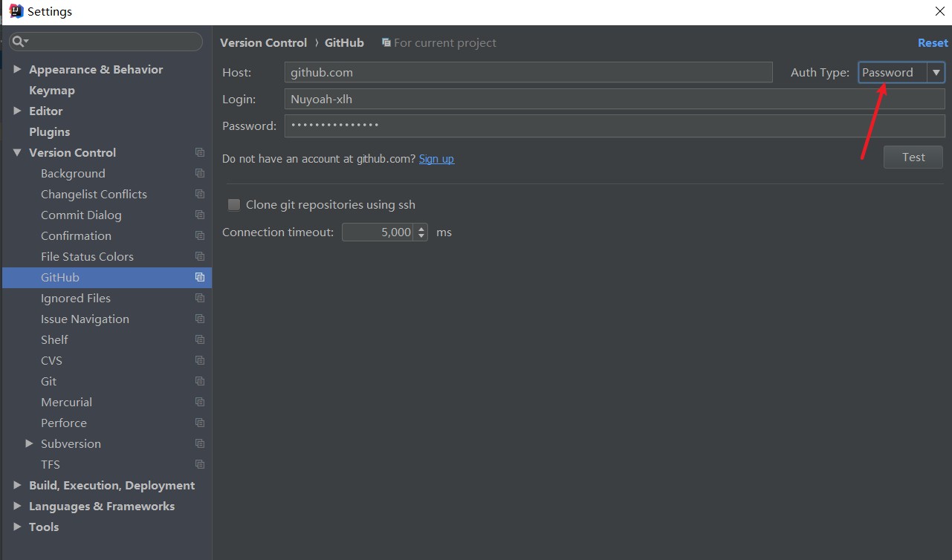Collapse the Version Control section

(x=17, y=152)
